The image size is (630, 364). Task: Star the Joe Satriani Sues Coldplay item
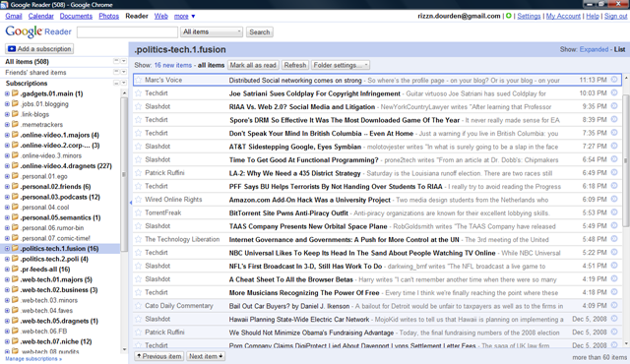(139, 93)
